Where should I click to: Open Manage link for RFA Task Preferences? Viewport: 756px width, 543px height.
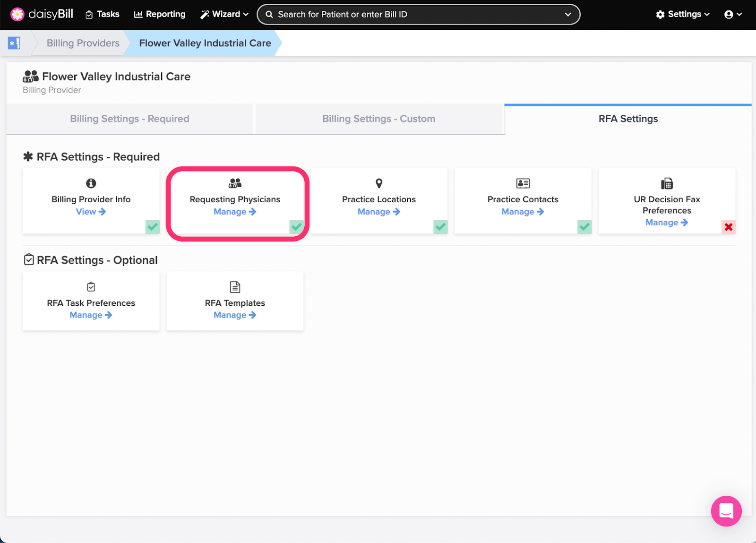[x=91, y=315]
